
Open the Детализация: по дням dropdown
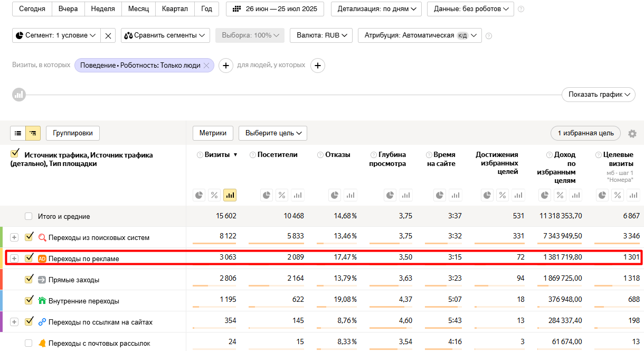pos(376,8)
